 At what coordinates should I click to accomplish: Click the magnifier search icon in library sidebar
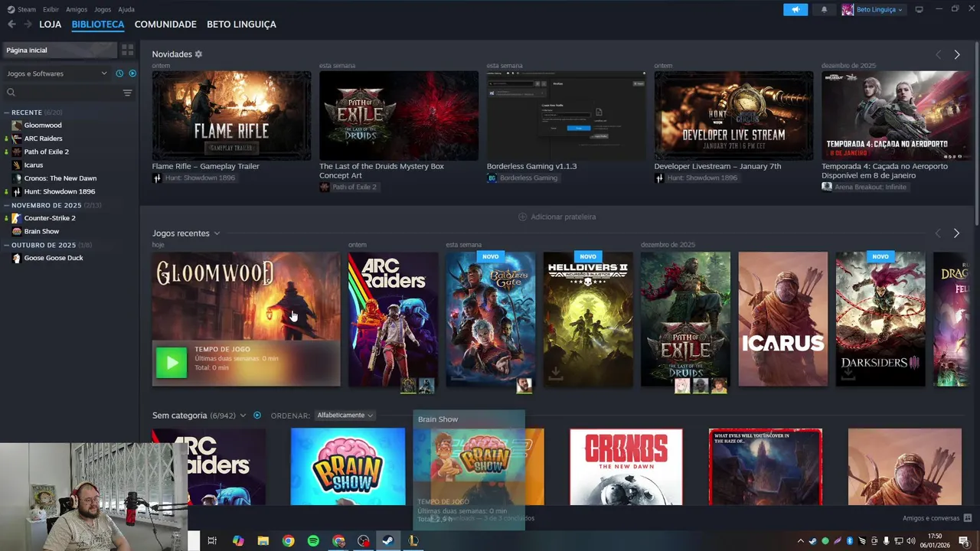11,93
